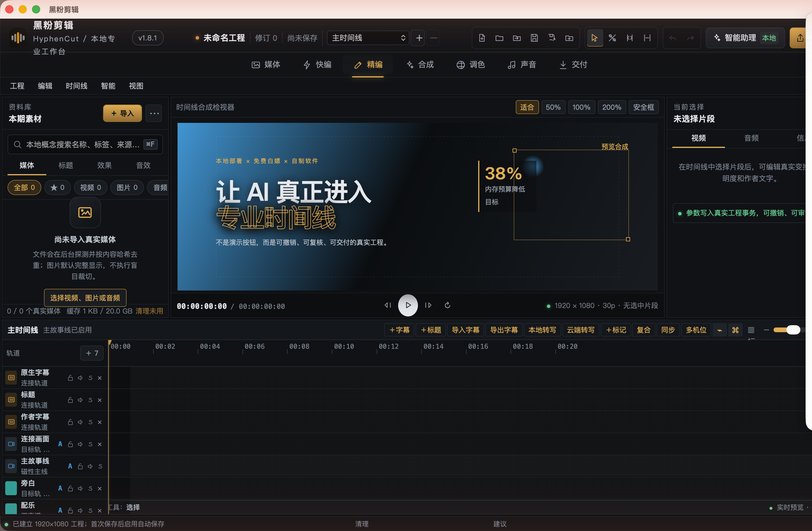Toggle the 安全框 safe frame overlay

(643, 107)
